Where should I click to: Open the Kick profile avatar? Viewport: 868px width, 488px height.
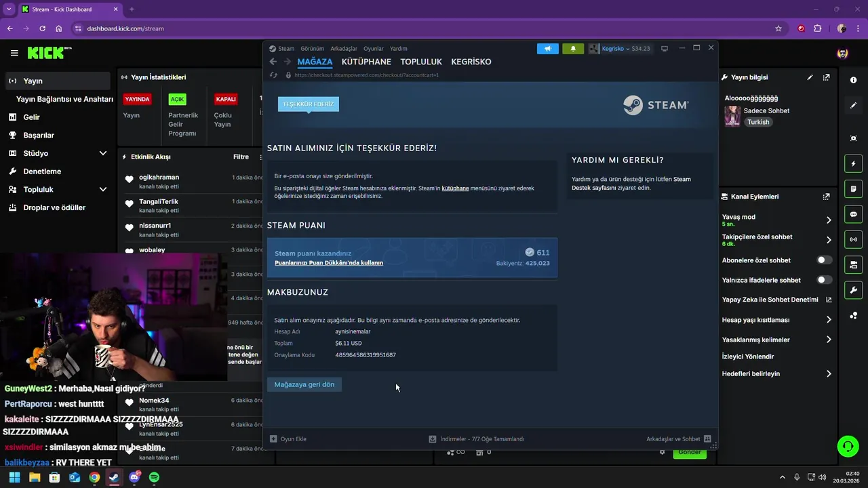pos(842,53)
